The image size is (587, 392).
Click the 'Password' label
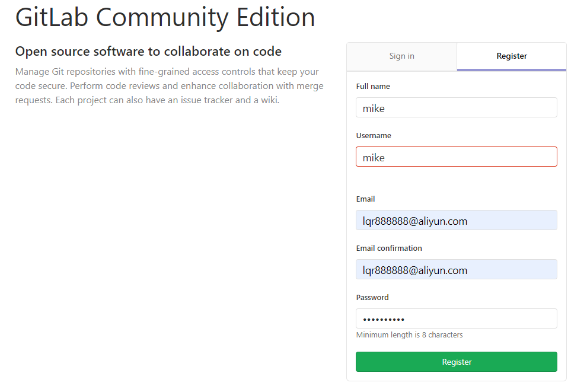pyautogui.click(x=372, y=298)
